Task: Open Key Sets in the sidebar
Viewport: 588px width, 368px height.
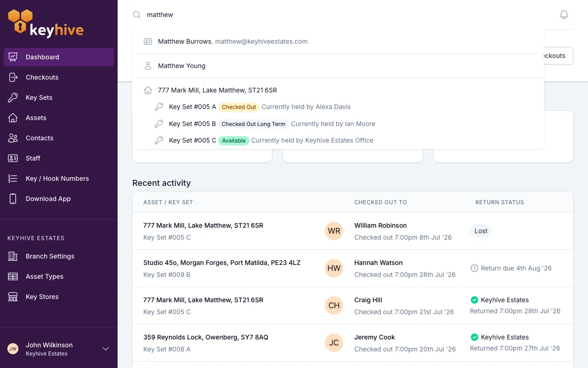Action: [59, 98]
